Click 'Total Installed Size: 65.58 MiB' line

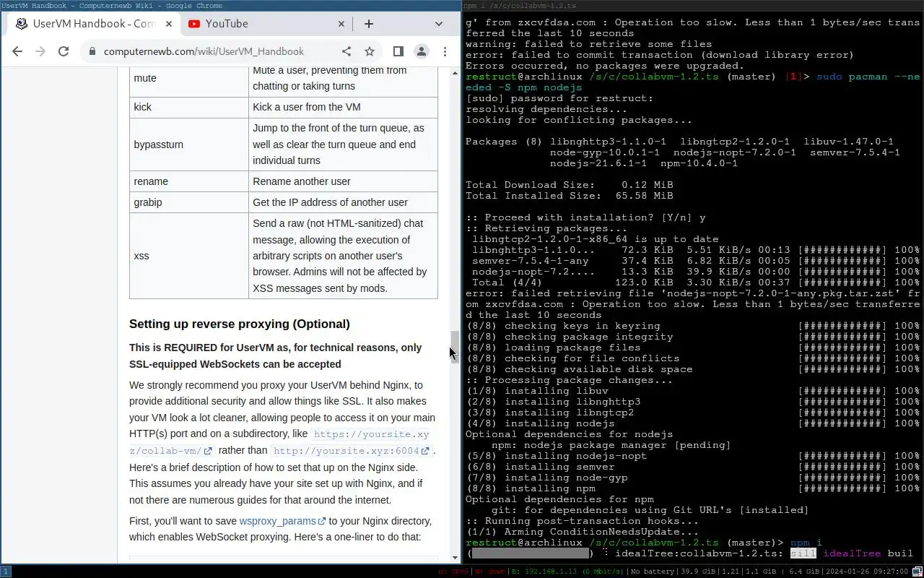(x=569, y=196)
